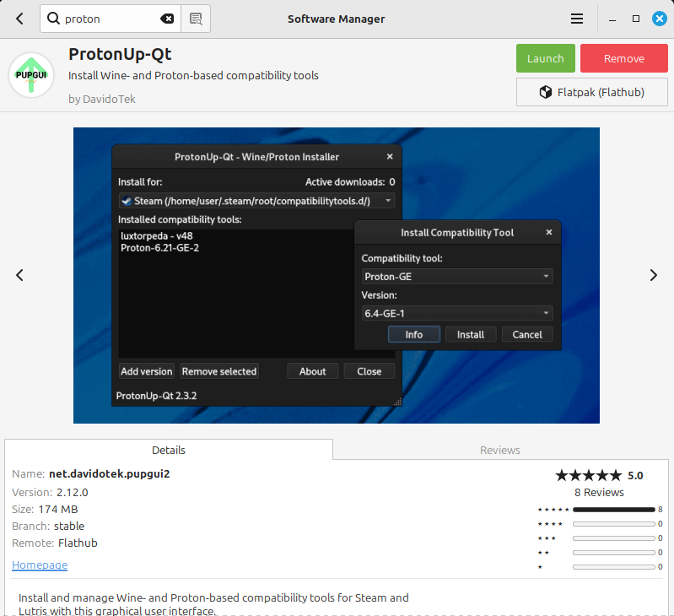Open the Flatpak (Flathub) source selector
This screenshot has width=674, height=616.
(592, 92)
